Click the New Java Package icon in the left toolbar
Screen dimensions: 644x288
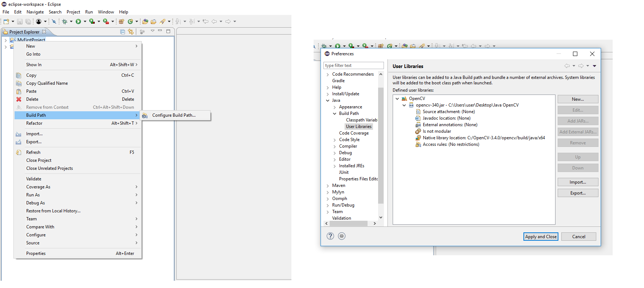[122, 21]
